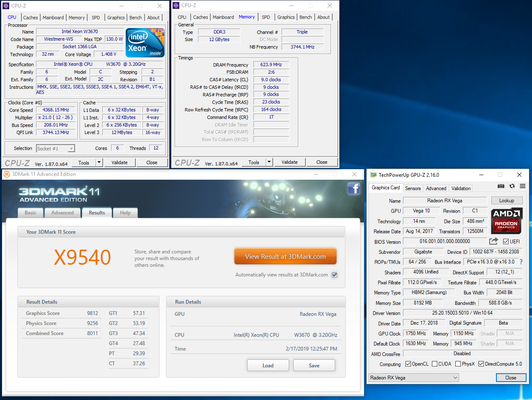
Task: Switch to Basic tab in 3DMark 11
Action: pyautogui.click(x=31, y=213)
